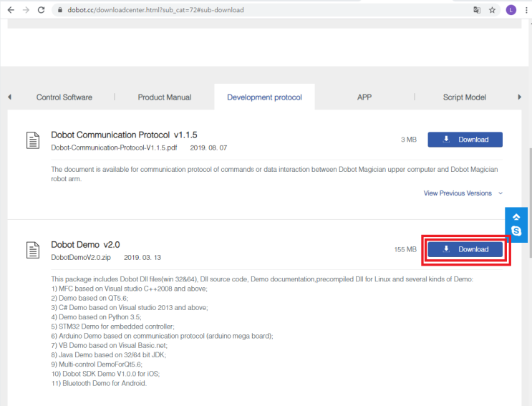The height and width of the screenshot is (406, 532).
Task: Switch to the Control Software tab
Action: click(64, 97)
